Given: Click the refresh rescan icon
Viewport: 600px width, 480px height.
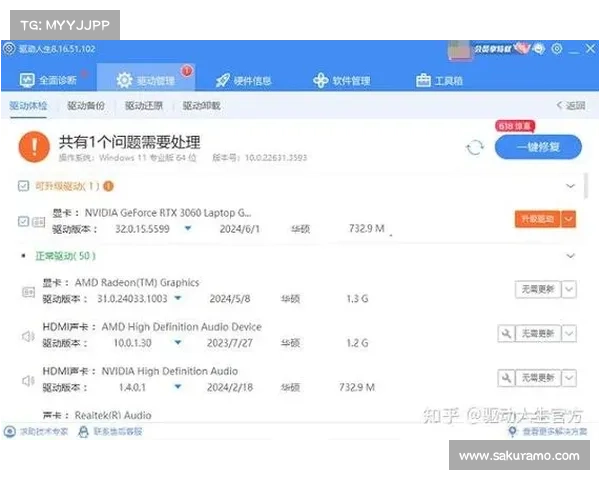Looking at the screenshot, I should [x=475, y=147].
